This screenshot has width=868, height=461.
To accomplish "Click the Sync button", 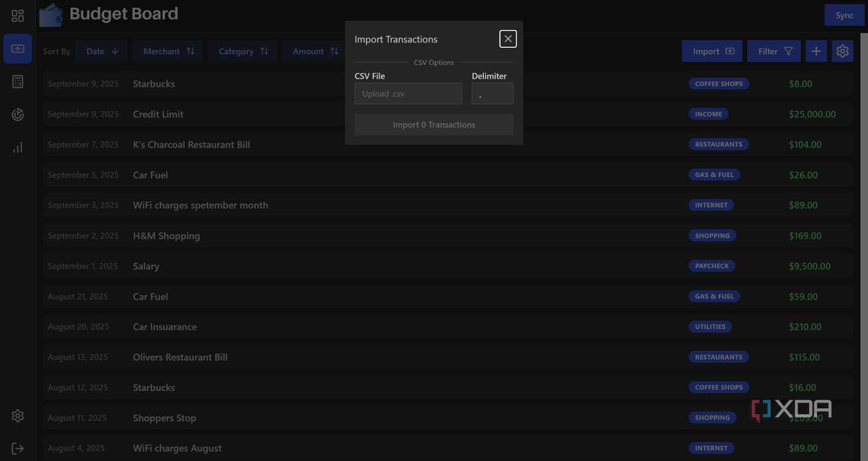I will click(x=844, y=15).
